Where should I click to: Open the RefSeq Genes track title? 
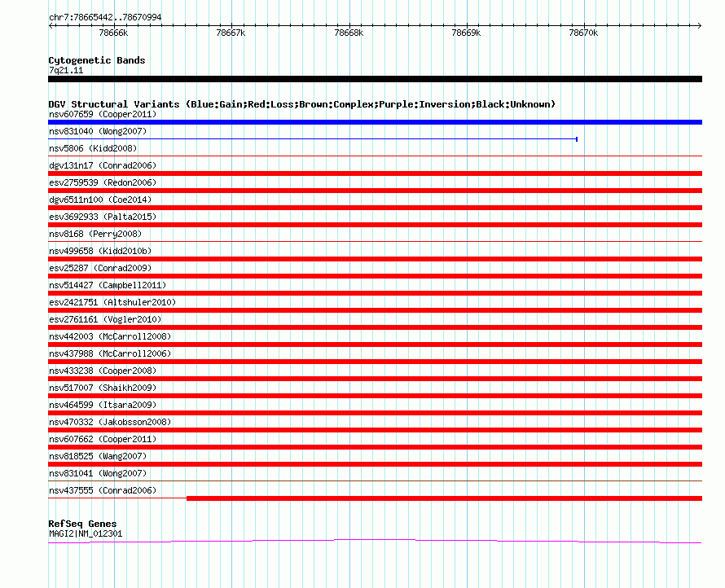[83, 524]
